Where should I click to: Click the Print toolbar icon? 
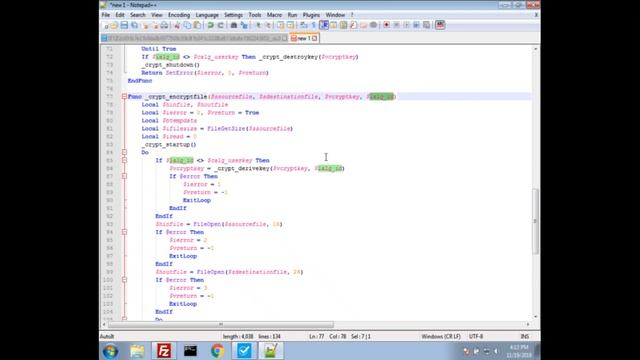164,25
